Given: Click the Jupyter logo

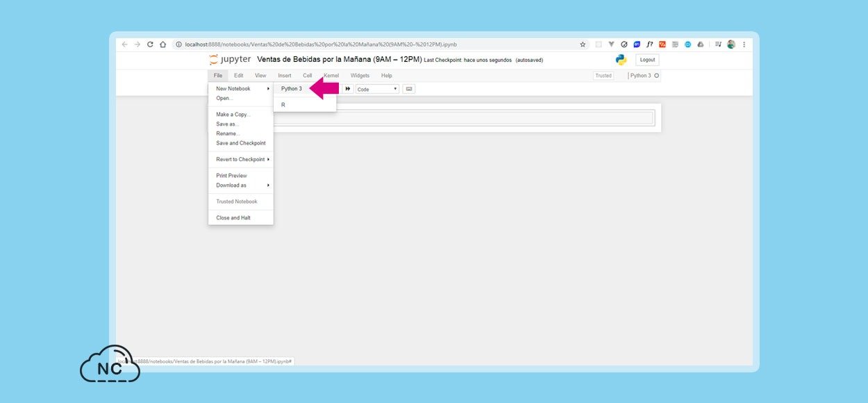Looking at the screenshot, I should click(x=230, y=60).
